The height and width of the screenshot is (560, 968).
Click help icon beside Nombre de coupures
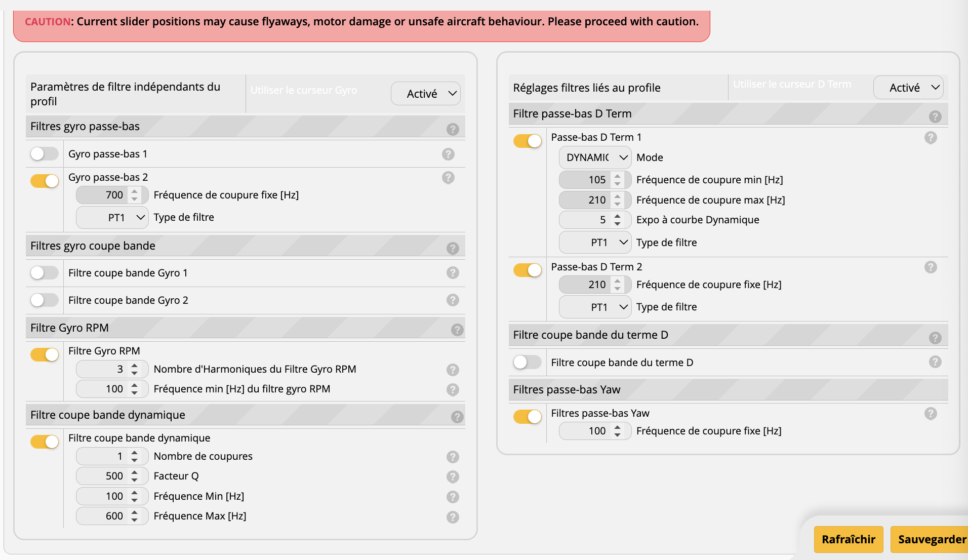(453, 457)
